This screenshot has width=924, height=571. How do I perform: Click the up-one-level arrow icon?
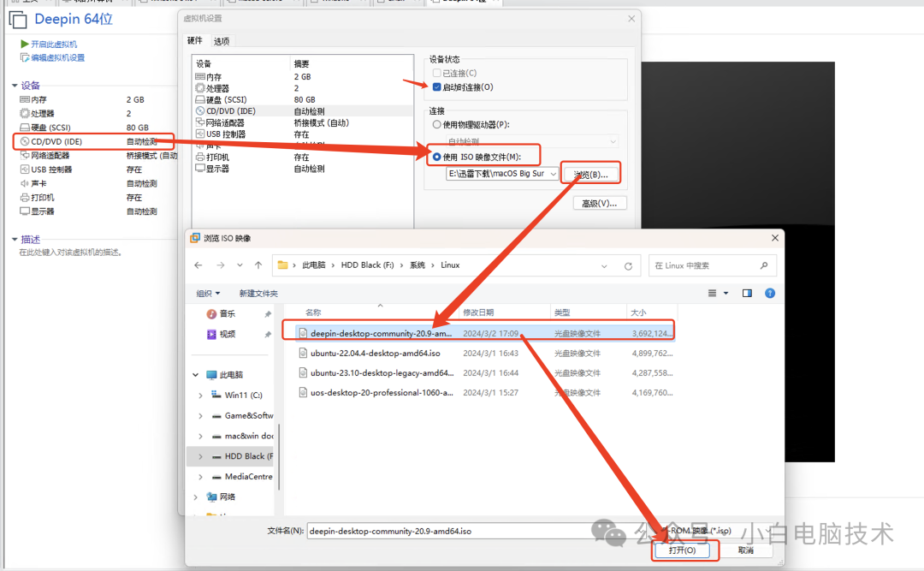[258, 265]
